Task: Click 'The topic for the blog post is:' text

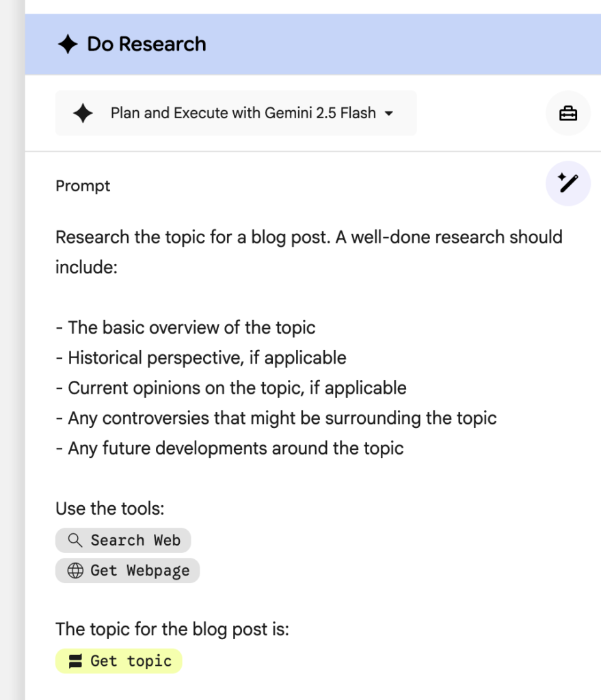Action: pos(172,629)
